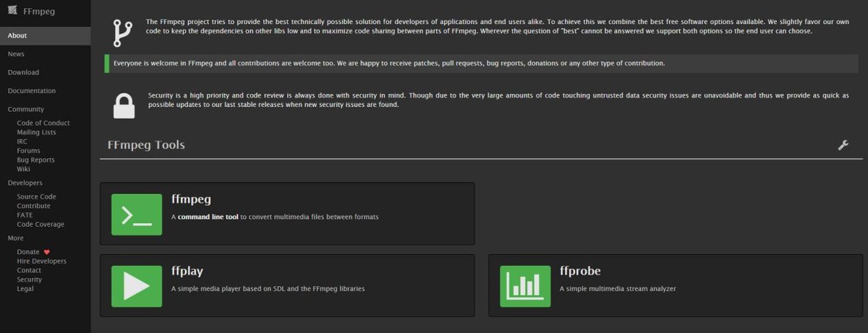Image resolution: width=868 pixels, height=333 pixels.
Task: Click the FFmpeg logo icon in sidebar
Action: tap(12, 9)
